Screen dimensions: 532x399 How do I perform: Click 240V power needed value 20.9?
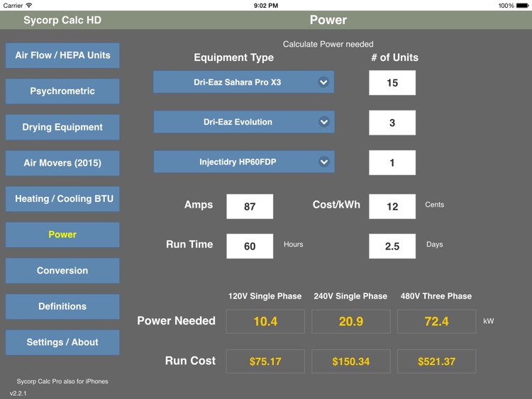coord(351,321)
